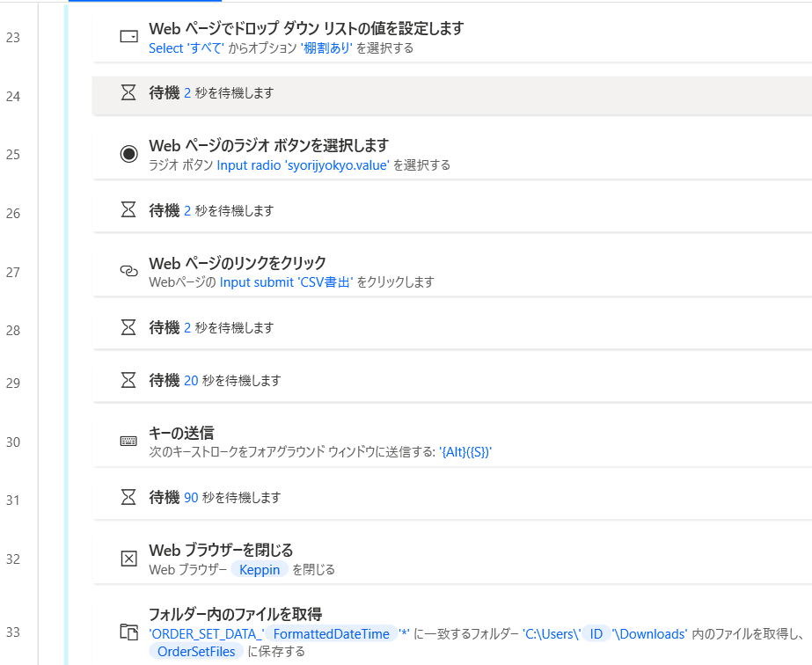The height and width of the screenshot is (665, 812).
Task: Click the 20-second wait value
Action: click(x=191, y=381)
